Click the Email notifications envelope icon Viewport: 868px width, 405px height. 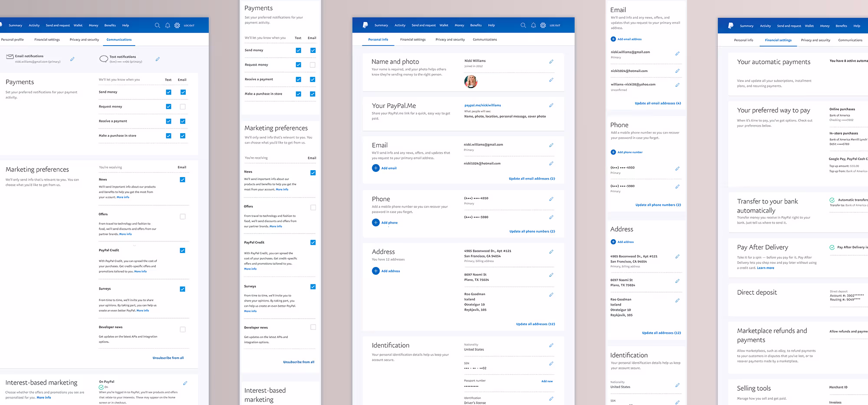9,56
